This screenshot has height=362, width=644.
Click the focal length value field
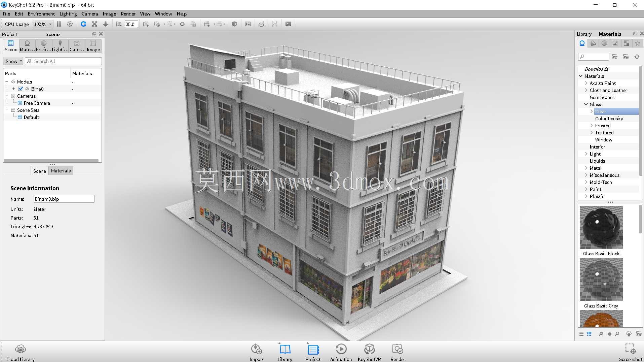(131, 24)
